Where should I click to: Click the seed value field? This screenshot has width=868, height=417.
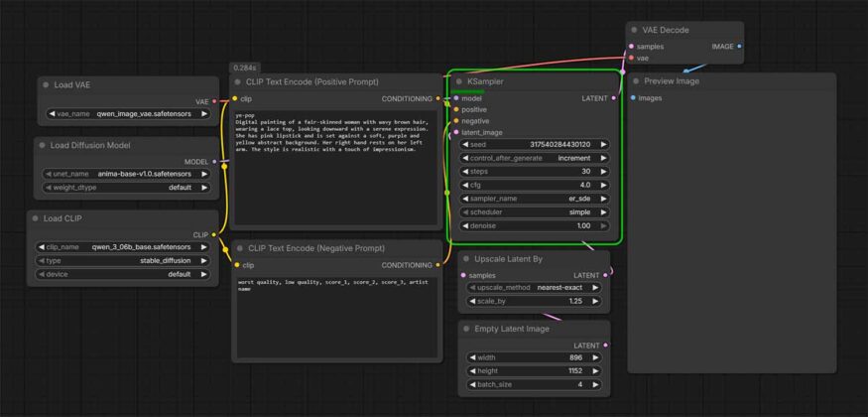pyautogui.click(x=535, y=145)
